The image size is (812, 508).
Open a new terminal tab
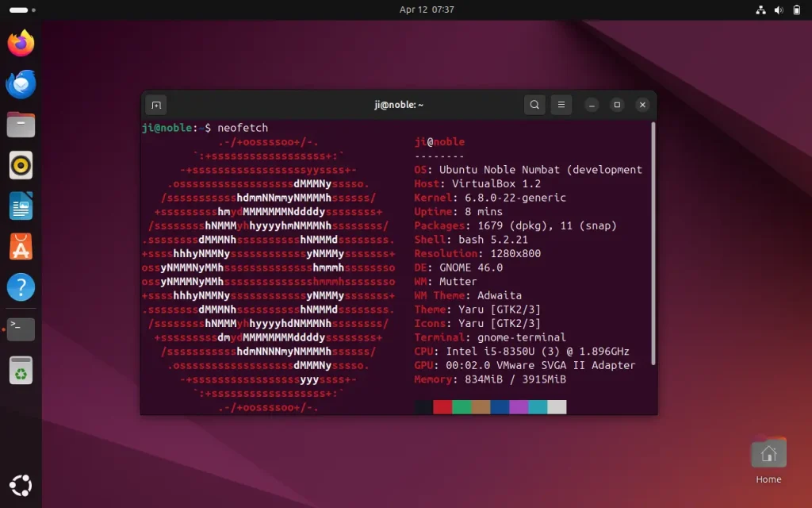(x=156, y=105)
